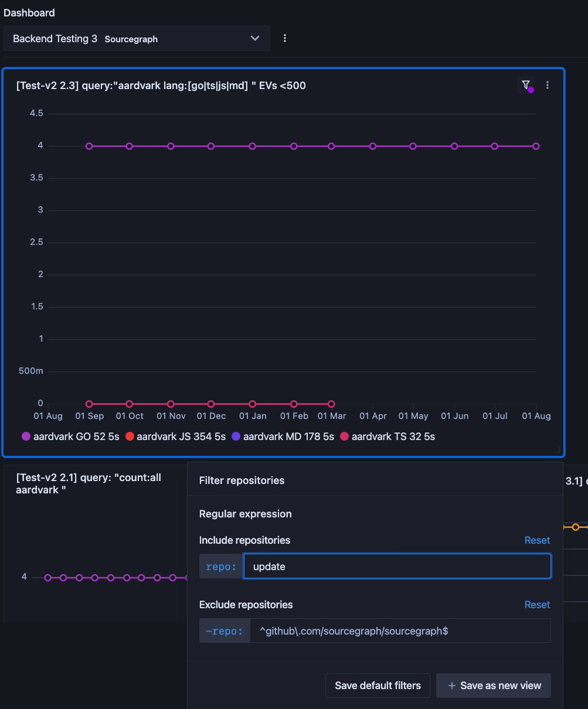Toggle aardvark MD 178 5s legend series

[x=283, y=437]
